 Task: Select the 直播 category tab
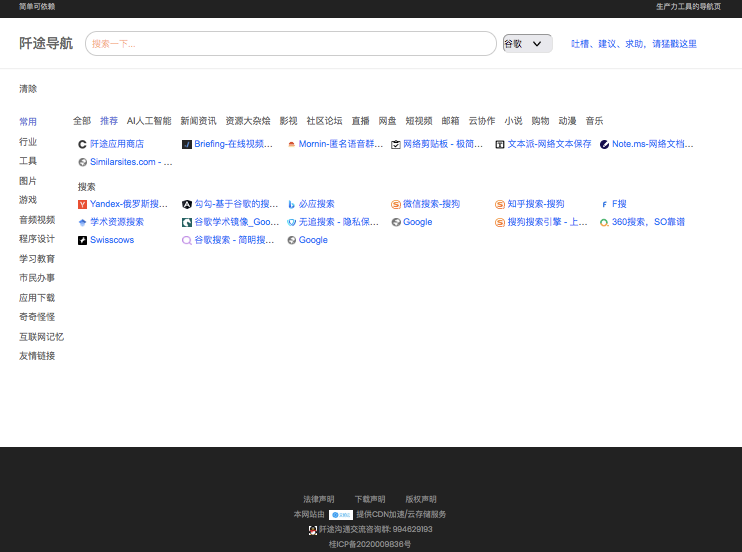(x=361, y=121)
